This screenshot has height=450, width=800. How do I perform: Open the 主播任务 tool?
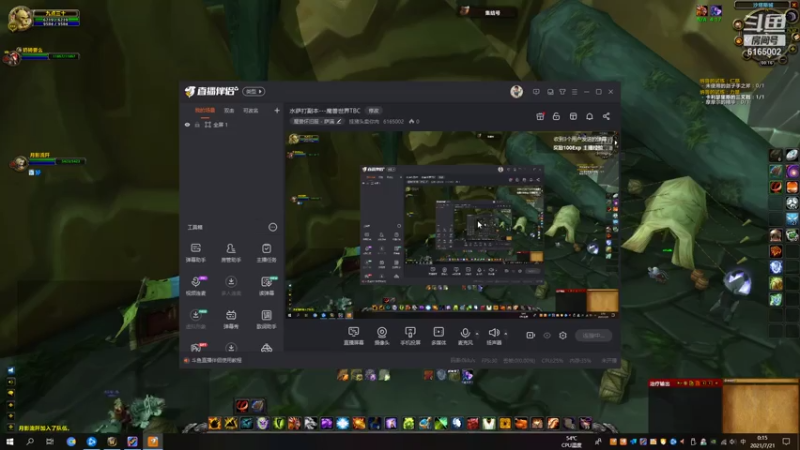[x=266, y=252]
